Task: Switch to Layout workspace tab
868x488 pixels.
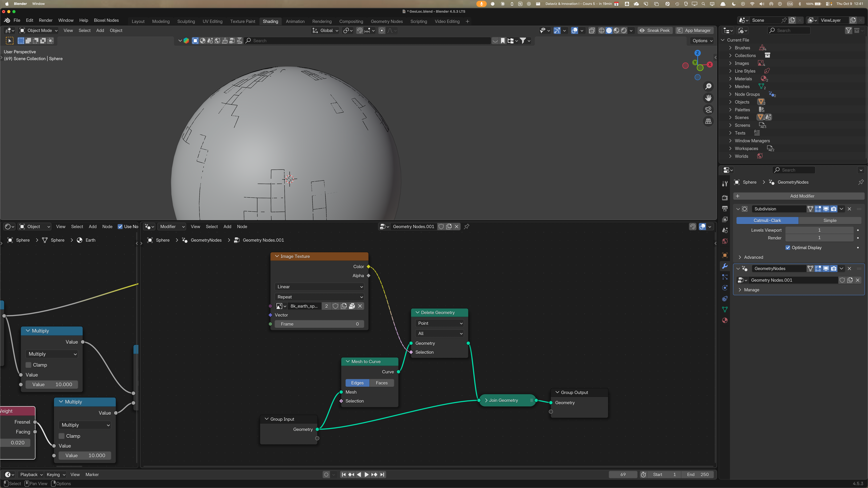Action: tap(138, 22)
